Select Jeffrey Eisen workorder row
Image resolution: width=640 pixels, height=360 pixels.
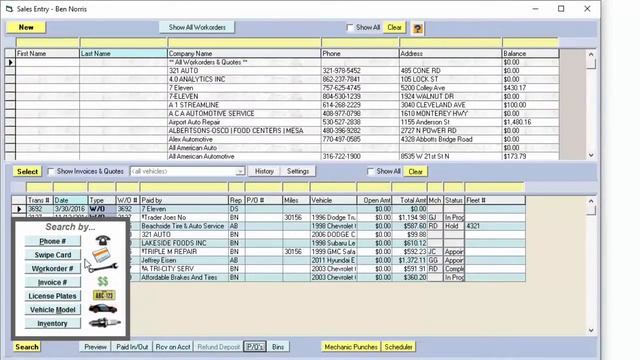pos(327,260)
